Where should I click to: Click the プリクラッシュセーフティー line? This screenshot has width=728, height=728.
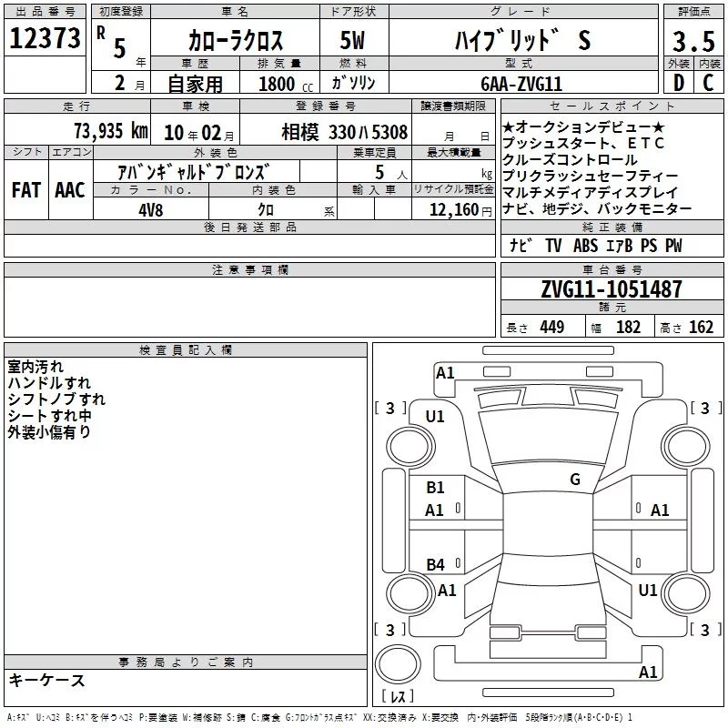pyautogui.click(x=590, y=176)
